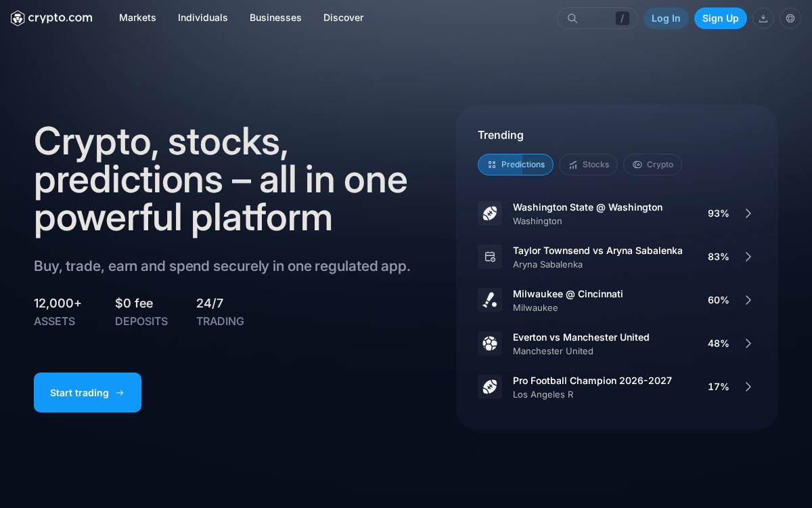Click the 12,000+ ASSETS stat
This screenshot has height=508, width=812.
pos(58,312)
